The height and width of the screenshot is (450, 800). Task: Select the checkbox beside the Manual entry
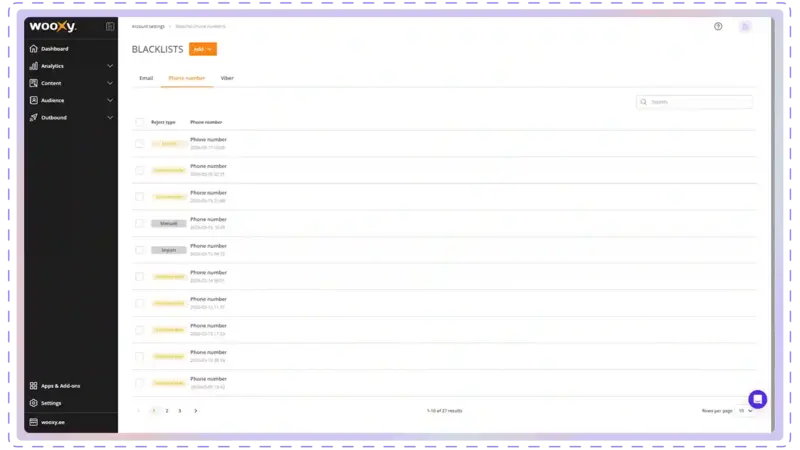[140, 223]
